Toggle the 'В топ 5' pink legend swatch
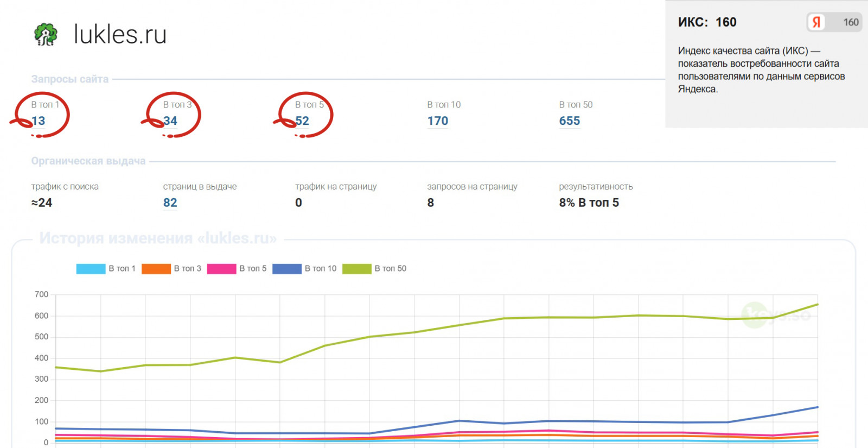868x448 pixels. [221, 268]
